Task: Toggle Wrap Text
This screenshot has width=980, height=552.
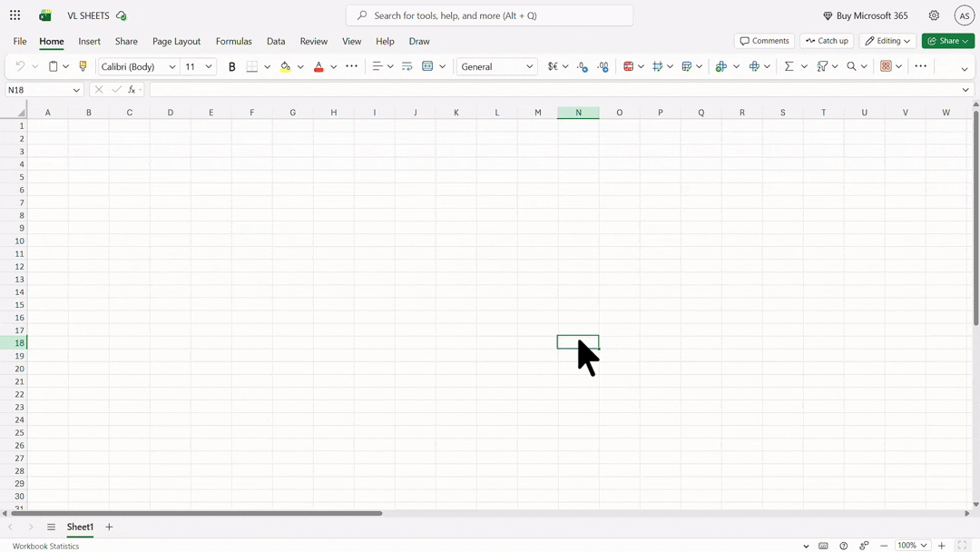Action: click(407, 66)
